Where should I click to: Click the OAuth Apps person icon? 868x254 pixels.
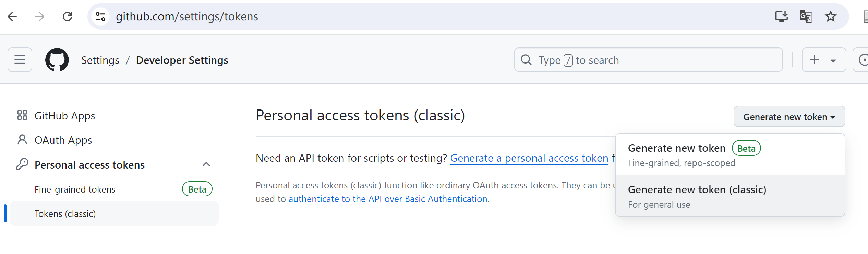(x=22, y=139)
